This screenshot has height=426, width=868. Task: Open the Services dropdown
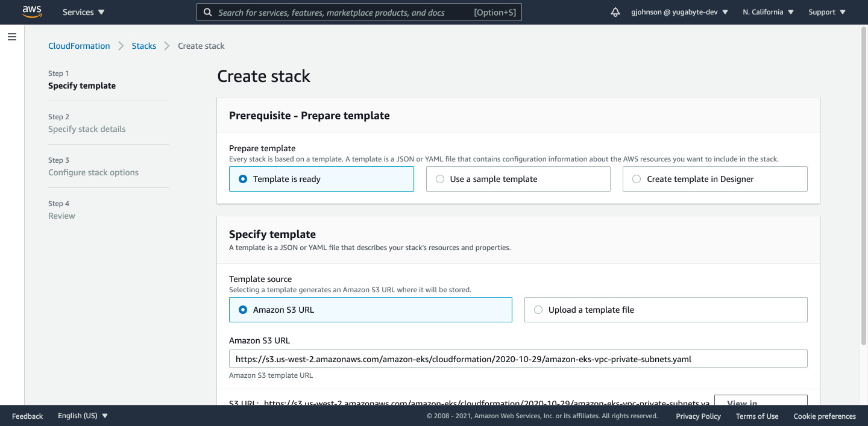tap(83, 11)
